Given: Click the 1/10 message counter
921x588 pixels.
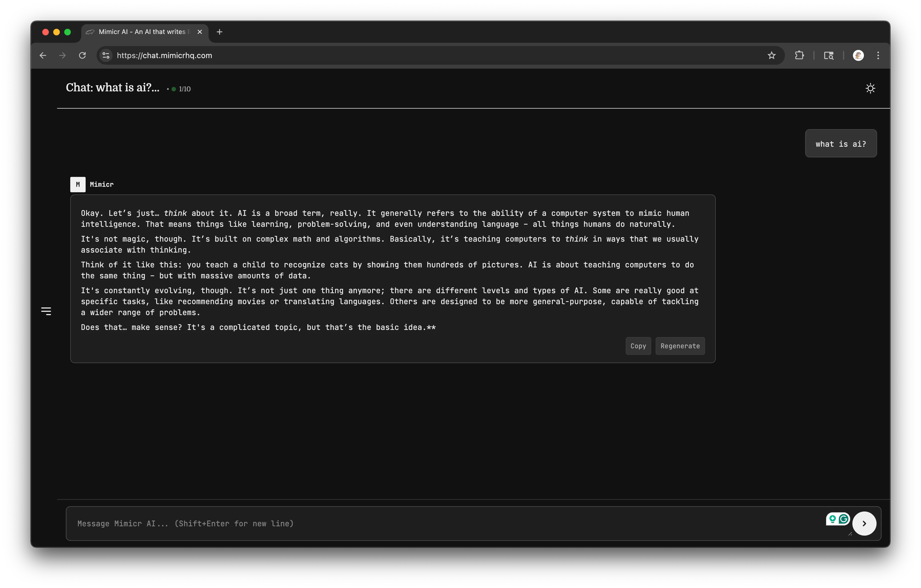Looking at the screenshot, I should pos(185,89).
